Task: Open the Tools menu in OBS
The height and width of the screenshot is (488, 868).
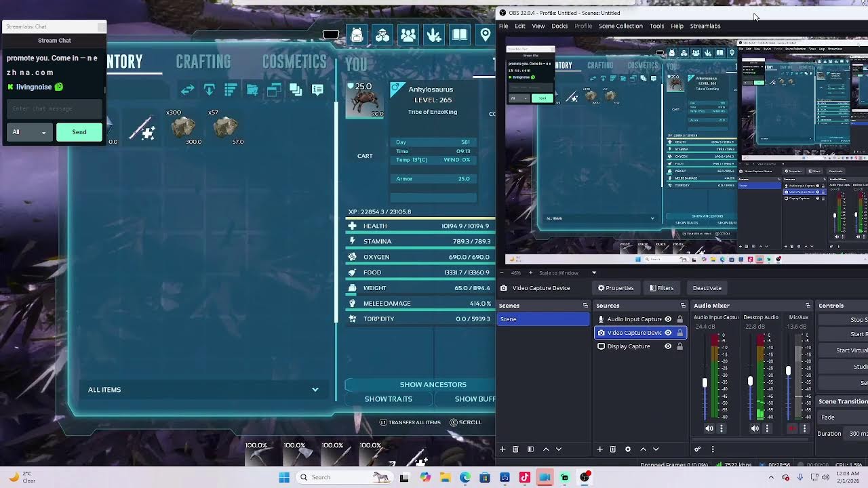Action: [x=656, y=26]
